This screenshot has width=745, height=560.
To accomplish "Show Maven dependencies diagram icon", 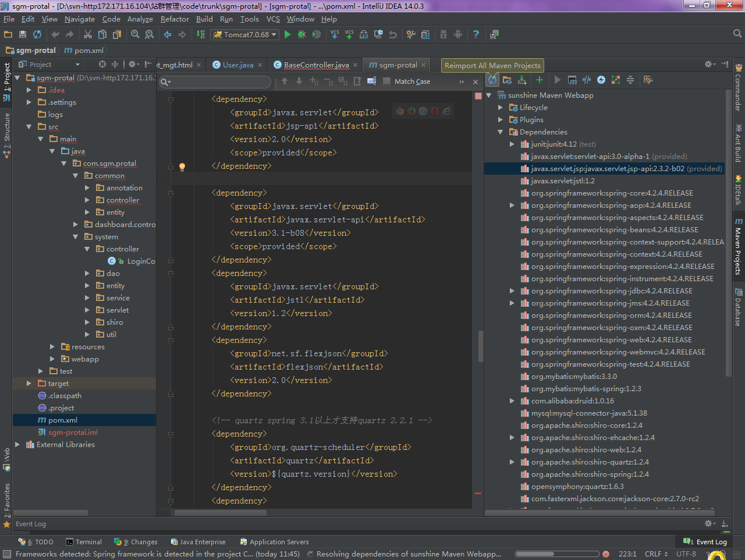I will coord(616,80).
